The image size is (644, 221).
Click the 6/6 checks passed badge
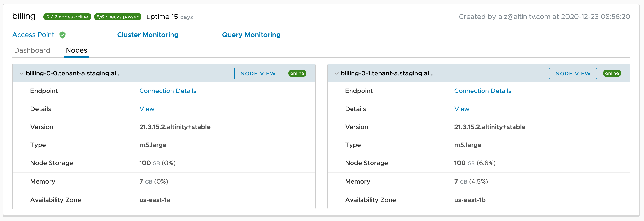point(118,17)
